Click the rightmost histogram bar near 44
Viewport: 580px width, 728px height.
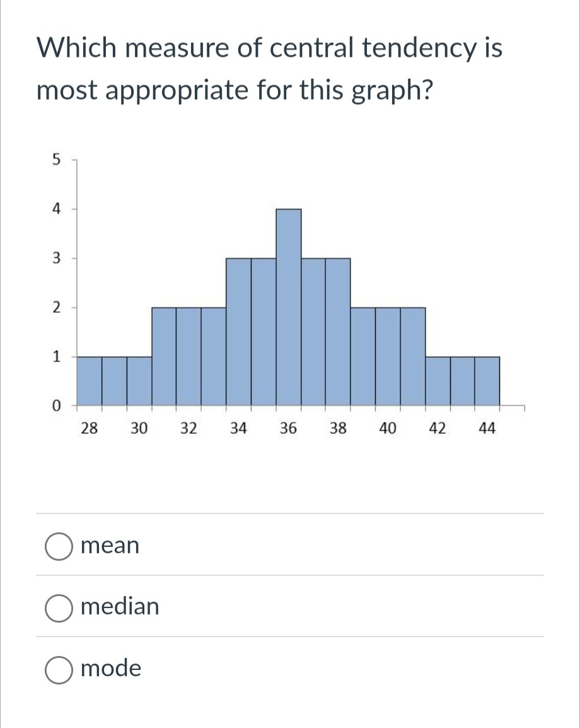[x=487, y=379]
